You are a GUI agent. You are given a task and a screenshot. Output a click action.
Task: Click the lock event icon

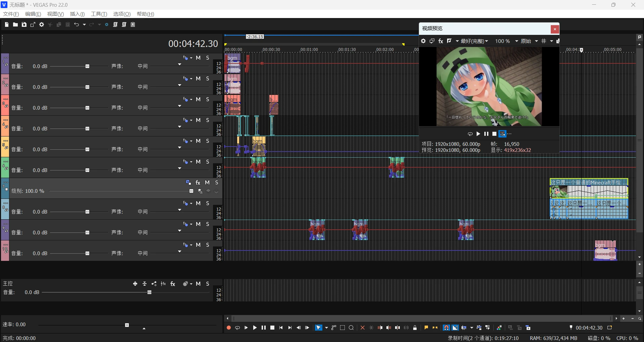(x=415, y=328)
